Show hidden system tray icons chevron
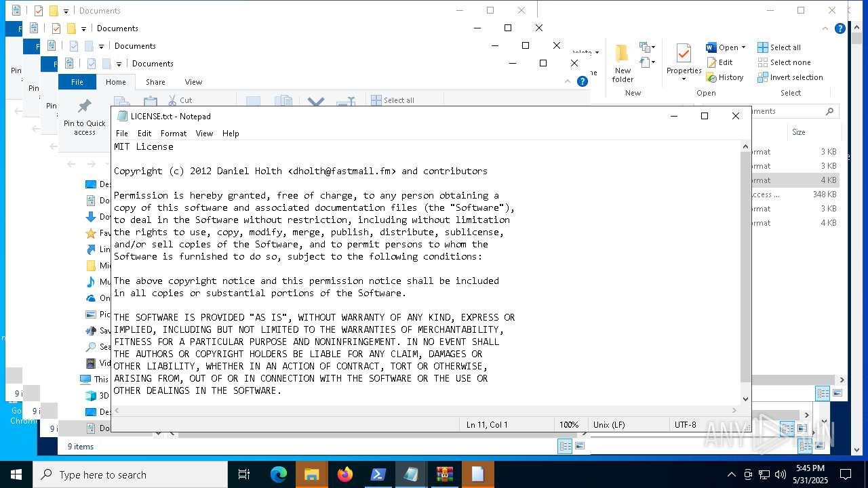 click(731, 474)
